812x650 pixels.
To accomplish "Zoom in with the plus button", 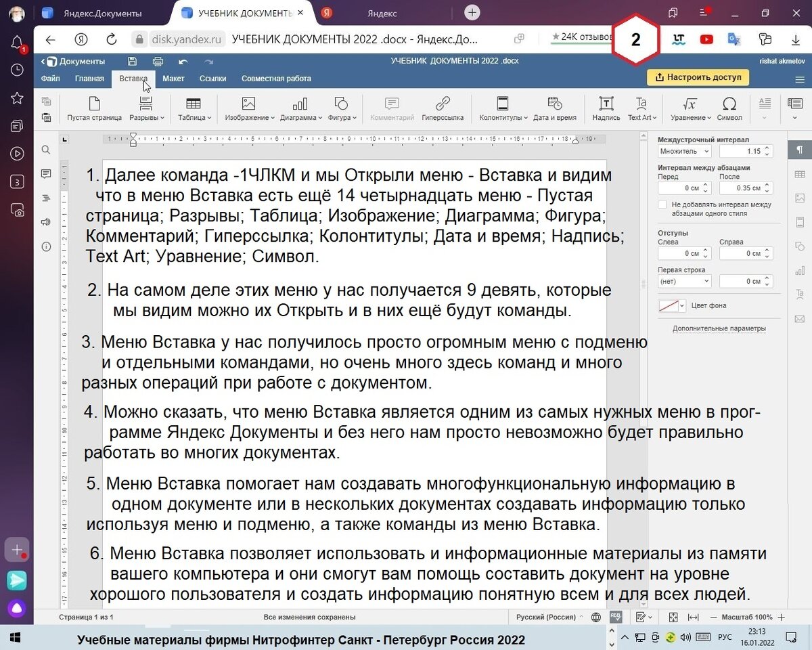I will [x=782, y=617].
